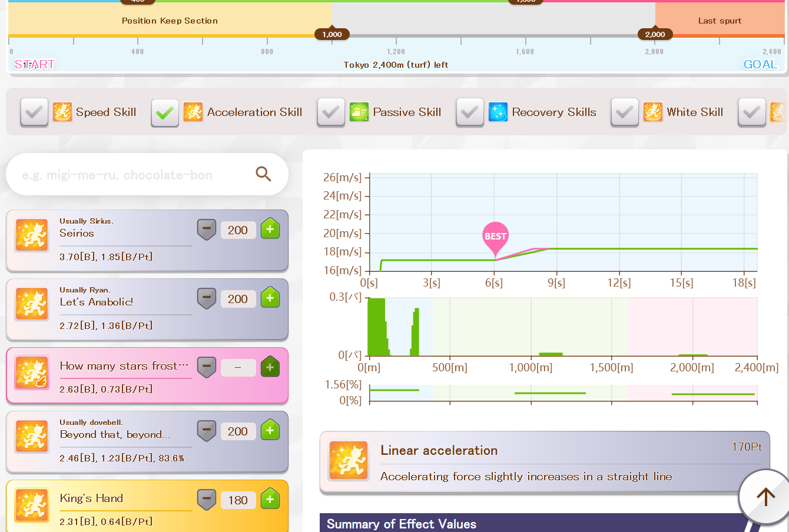Click the 170Pt value label
Screen dimensions: 789x532
747,447
